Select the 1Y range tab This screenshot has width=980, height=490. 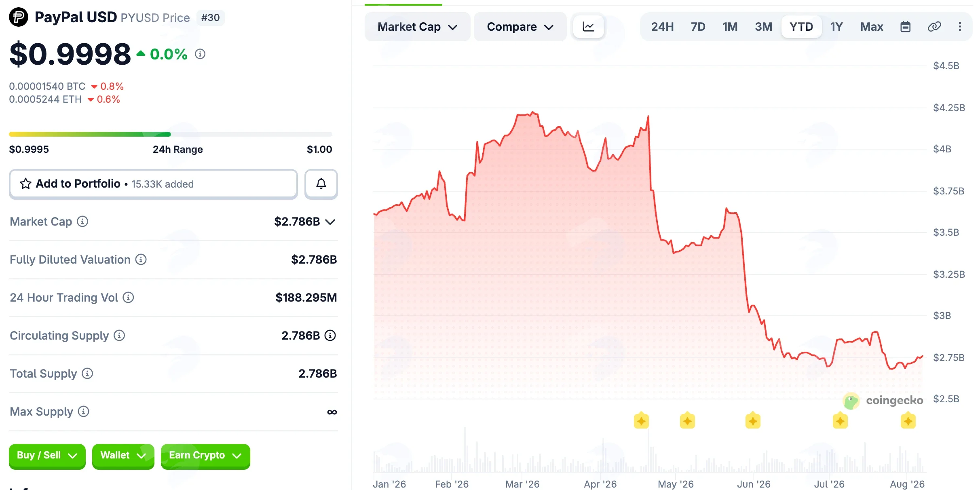836,27
